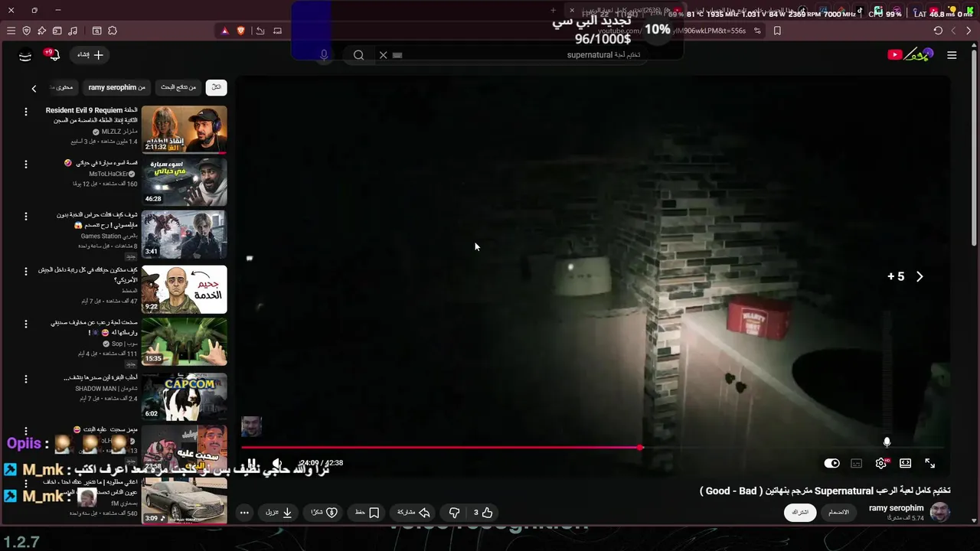Click the ramy serophim channel name
This screenshot has height=551, width=980.
[x=897, y=508]
